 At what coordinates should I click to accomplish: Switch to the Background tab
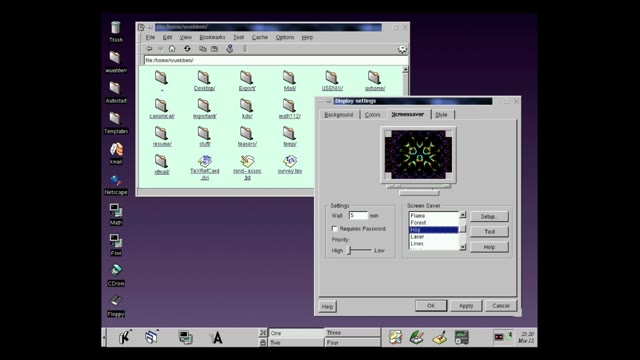point(339,115)
